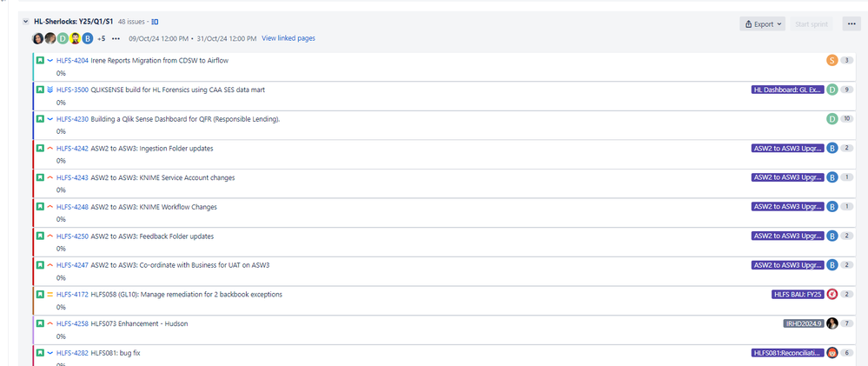The width and height of the screenshot is (868, 366).
Task: Open issue HLFS-4243 link
Action: [x=72, y=177]
